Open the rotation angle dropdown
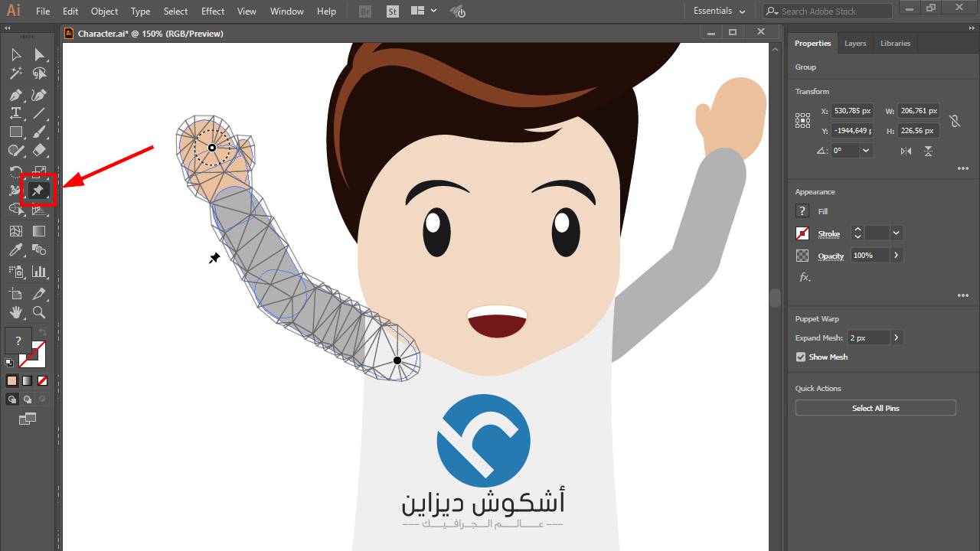Screen dimensions: 980x551 (x=866, y=151)
